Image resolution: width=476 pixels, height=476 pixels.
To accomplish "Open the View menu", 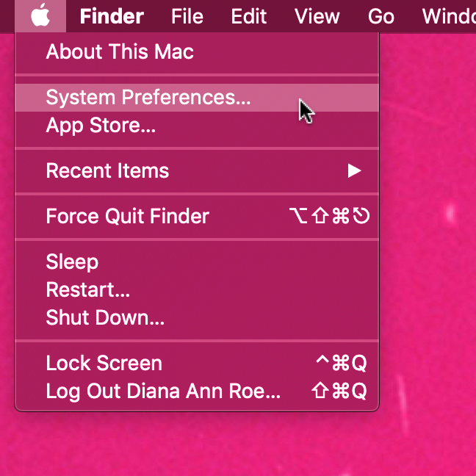I will pos(317,16).
